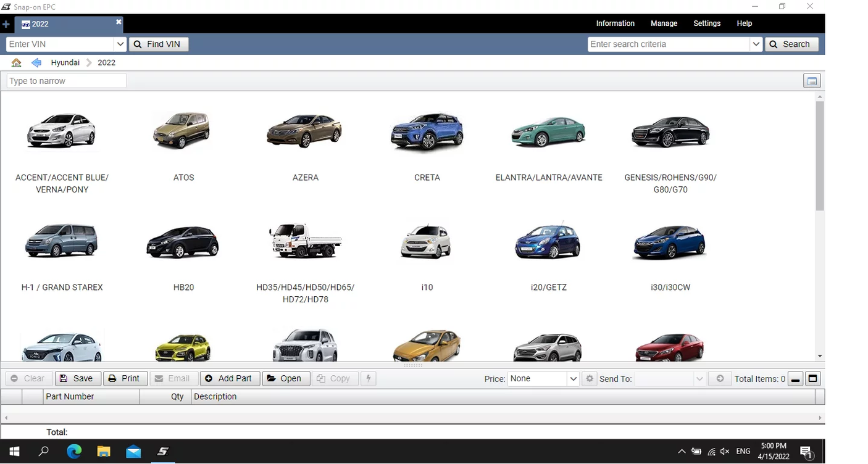
Task: Expand the Send To dropdown
Action: [699, 378]
